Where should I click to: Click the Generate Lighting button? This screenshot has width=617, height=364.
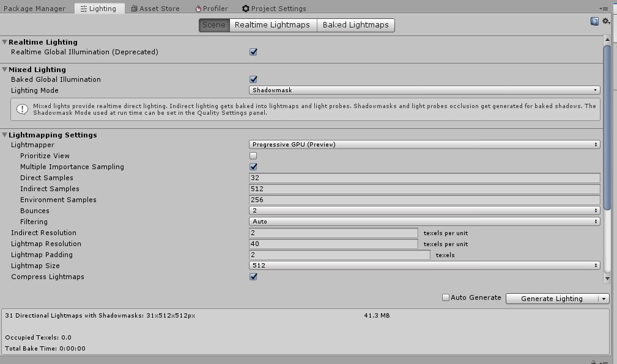pos(552,299)
